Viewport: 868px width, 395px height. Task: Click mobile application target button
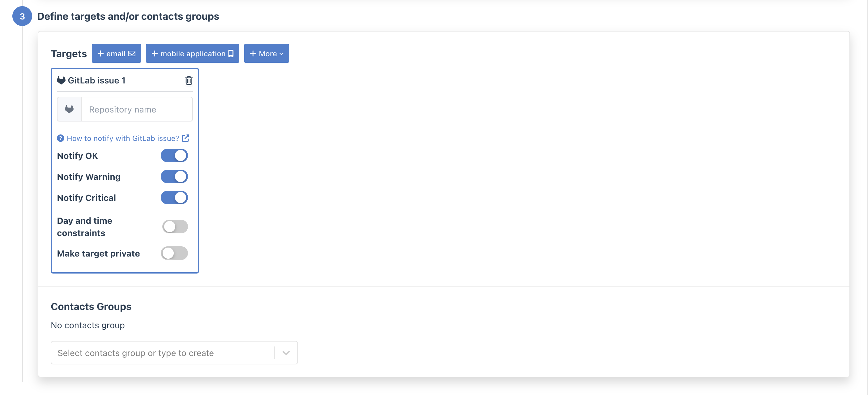click(193, 53)
